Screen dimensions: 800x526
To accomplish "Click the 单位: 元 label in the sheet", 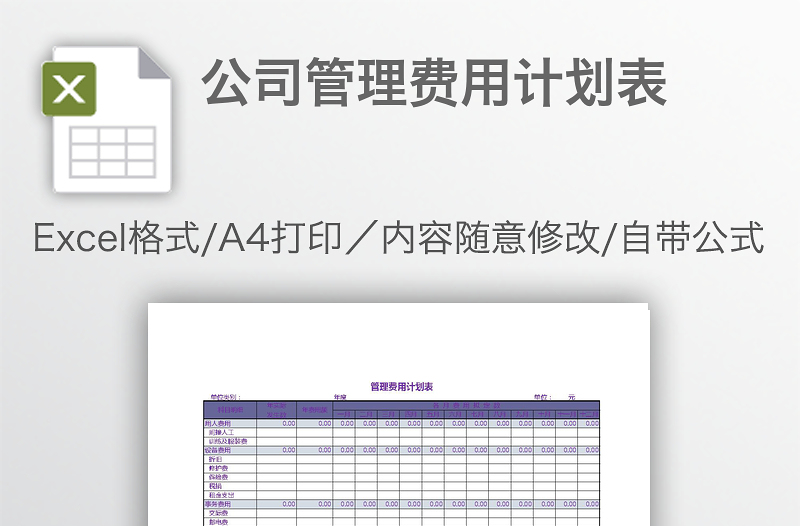I will 555,397.
